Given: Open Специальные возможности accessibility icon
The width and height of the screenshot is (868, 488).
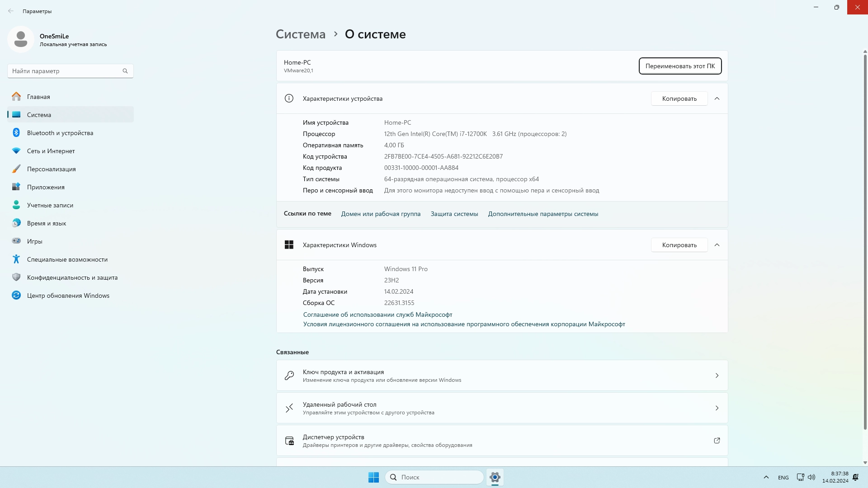Looking at the screenshot, I should click(x=16, y=259).
